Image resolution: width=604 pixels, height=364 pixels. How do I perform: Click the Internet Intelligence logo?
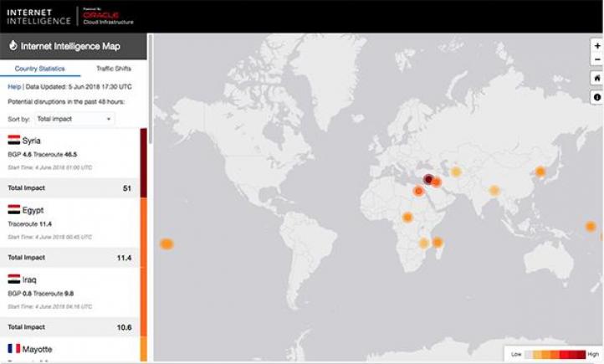tap(39, 16)
